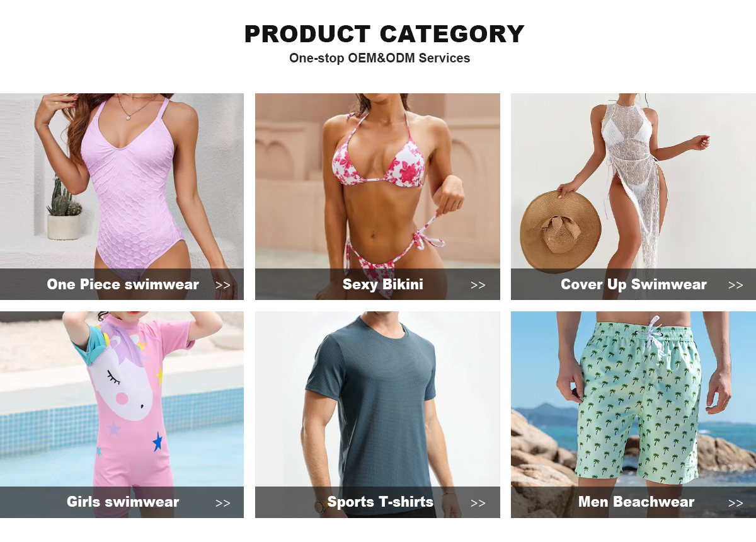Click the arrows beside Cover Up Swimwear

736,285
